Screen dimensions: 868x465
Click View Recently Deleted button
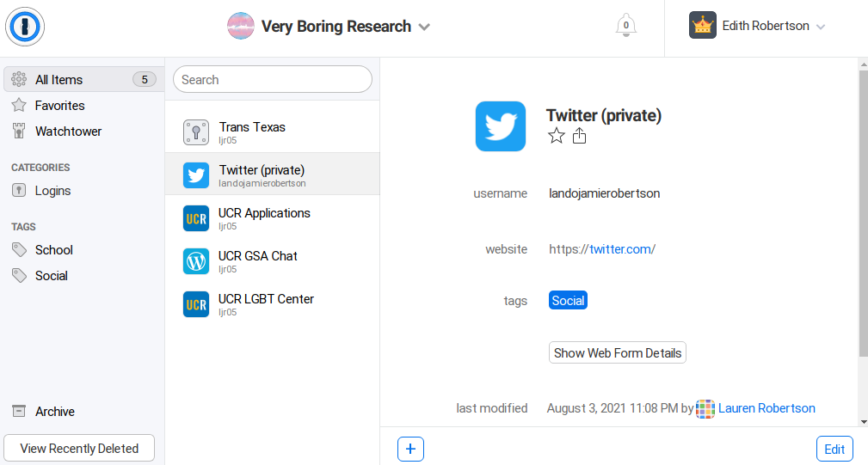[x=79, y=448]
